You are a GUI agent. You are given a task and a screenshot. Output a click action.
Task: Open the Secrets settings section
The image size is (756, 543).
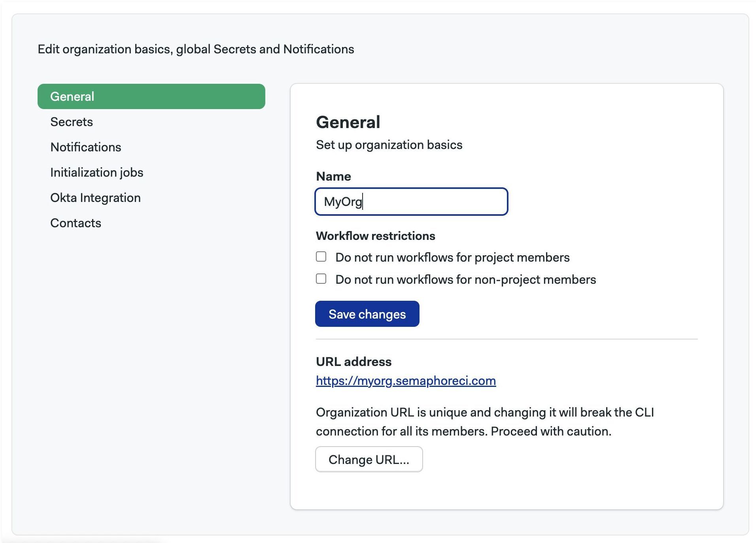[72, 122]
